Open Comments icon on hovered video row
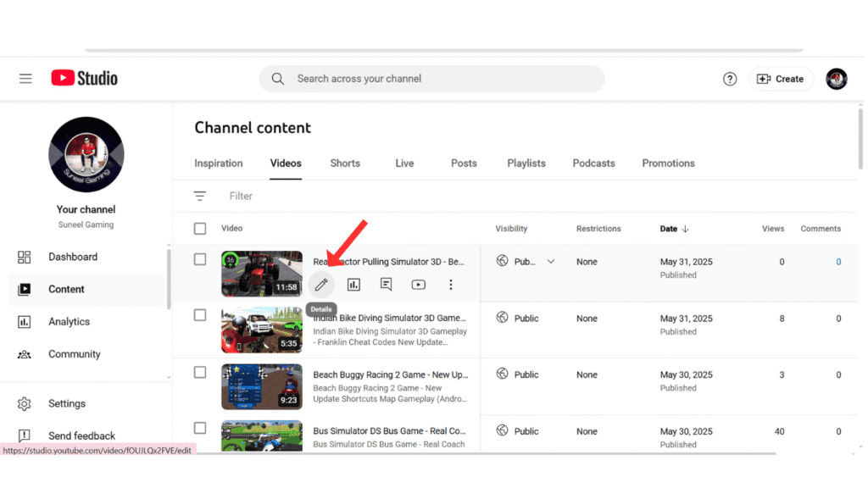Image resolution: width=868 pixels, height=488 pixels. click(386, 285)
